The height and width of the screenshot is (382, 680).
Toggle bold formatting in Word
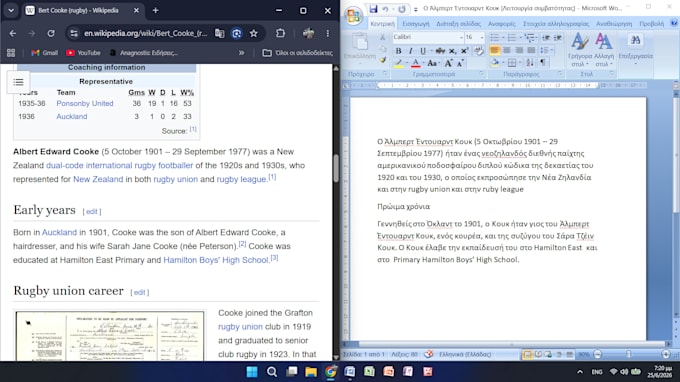(x=398, y=51)
